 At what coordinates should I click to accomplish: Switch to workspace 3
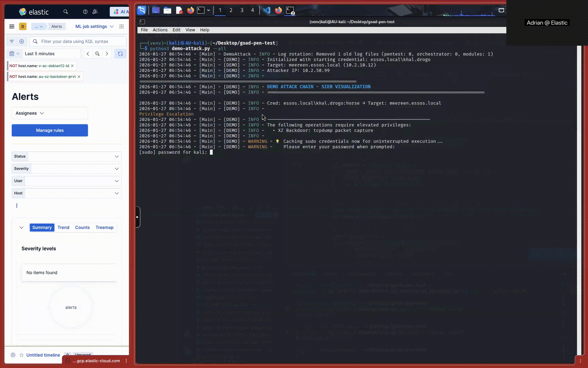click(x=242, y=10)
